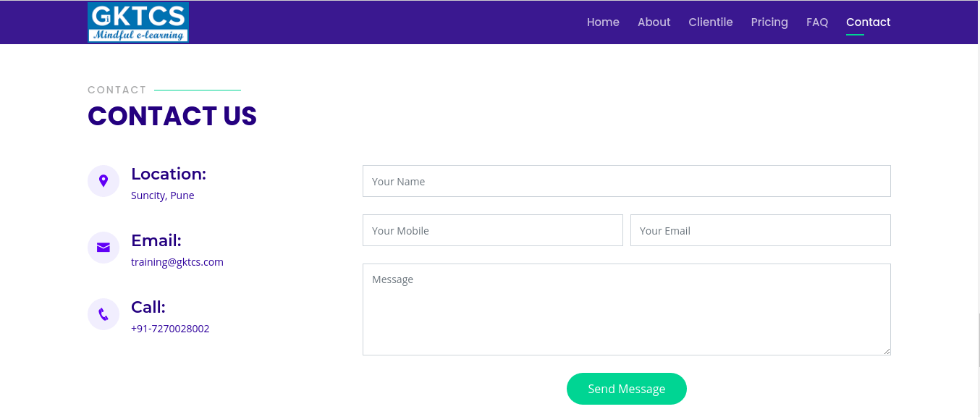Navigate to the Pricing page
The height and width of the screenshot is (417, 980).
coord(769,22)
